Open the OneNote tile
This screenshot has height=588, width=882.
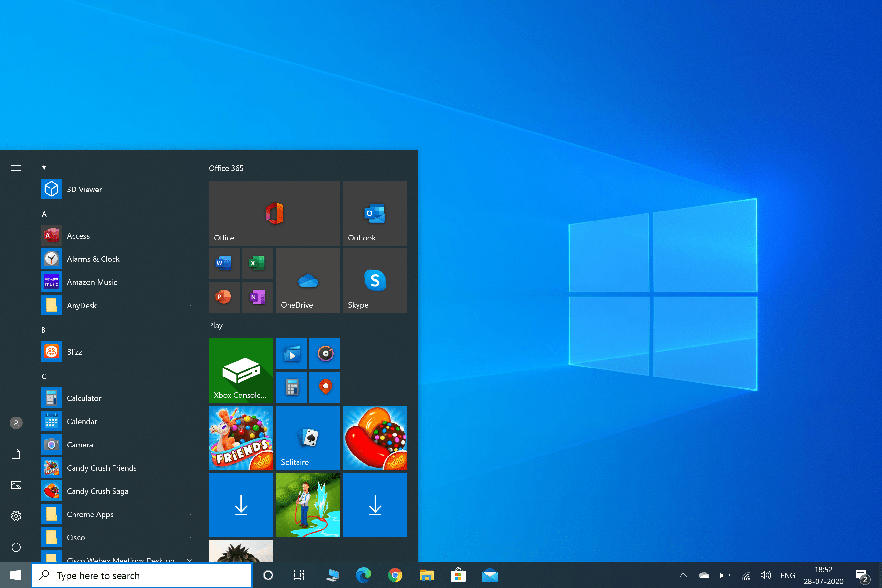[257, 297]
